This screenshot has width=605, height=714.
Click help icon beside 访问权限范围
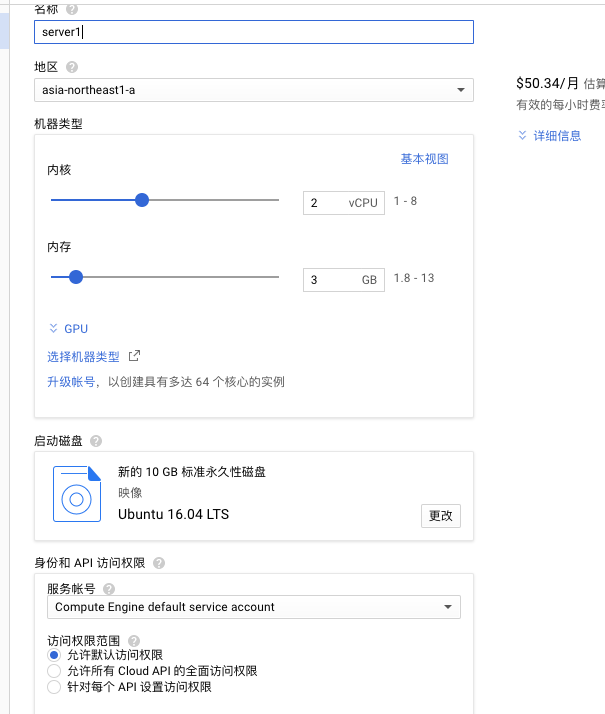[134, 641]
